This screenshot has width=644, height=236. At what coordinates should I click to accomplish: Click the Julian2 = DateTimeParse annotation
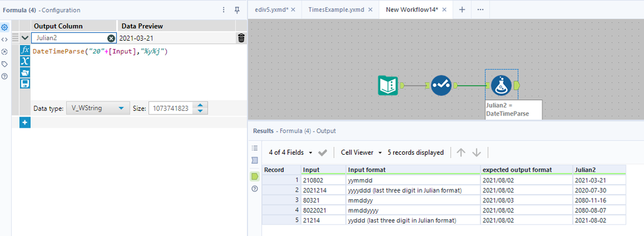(x=513, y=110)
